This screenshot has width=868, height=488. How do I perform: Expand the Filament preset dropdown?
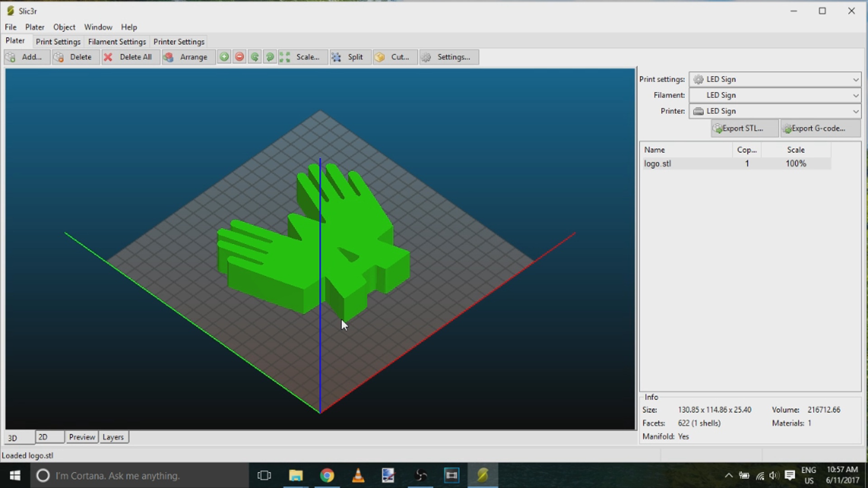[855, 95]
